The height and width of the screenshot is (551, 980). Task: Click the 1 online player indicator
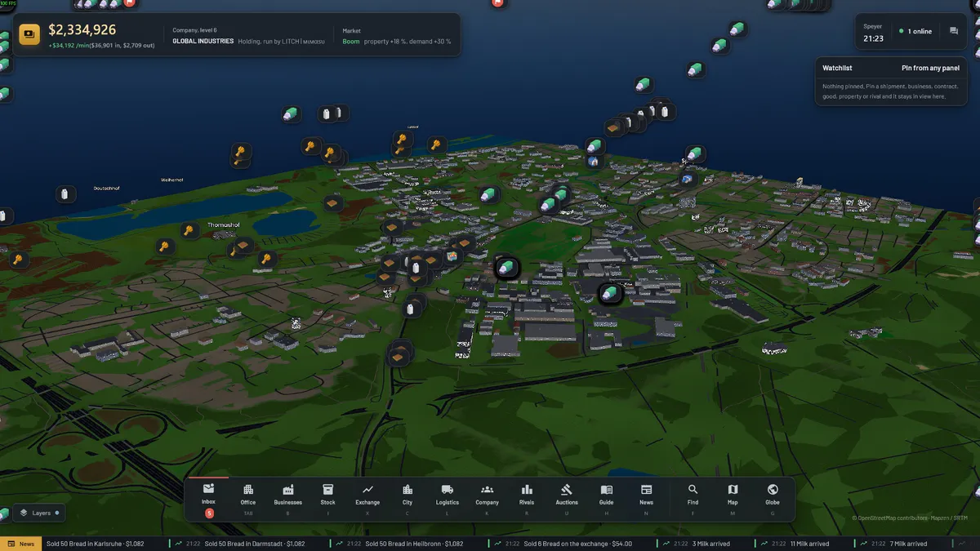pyautogui.click(x=915, y=32)
